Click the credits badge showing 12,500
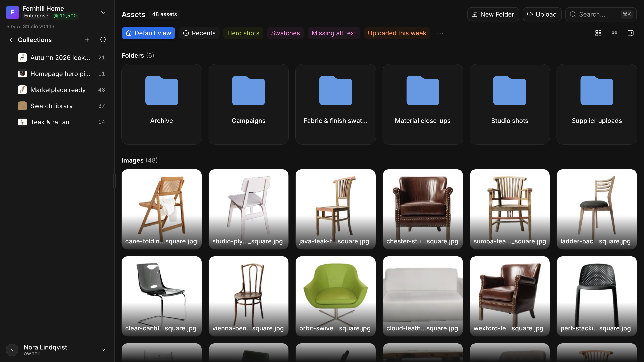Screen dimensions: 644x362 [x=65, y=16]
